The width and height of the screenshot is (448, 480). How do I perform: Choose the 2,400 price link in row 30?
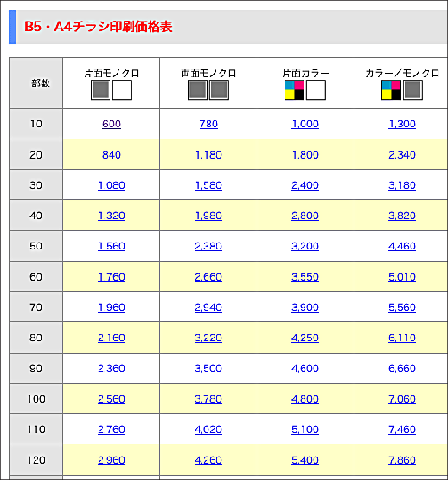305,185
